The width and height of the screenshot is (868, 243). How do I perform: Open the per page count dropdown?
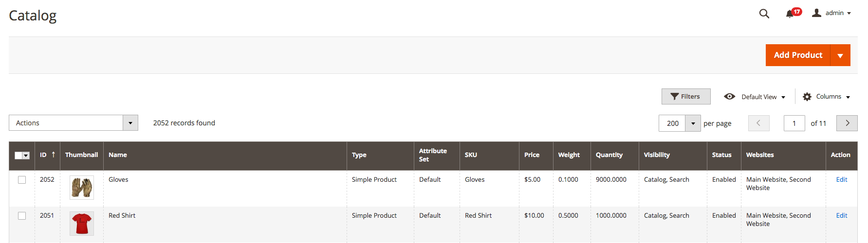[693, 123]
